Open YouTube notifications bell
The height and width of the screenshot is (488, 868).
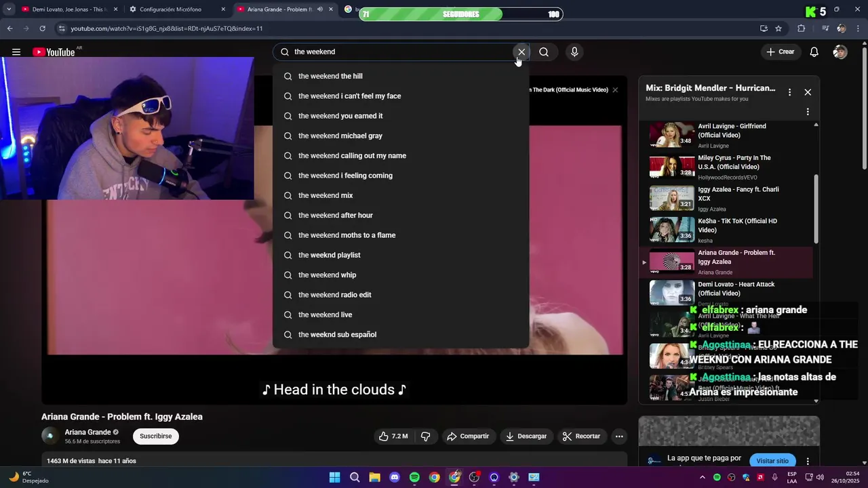click(x=814, y=52)
